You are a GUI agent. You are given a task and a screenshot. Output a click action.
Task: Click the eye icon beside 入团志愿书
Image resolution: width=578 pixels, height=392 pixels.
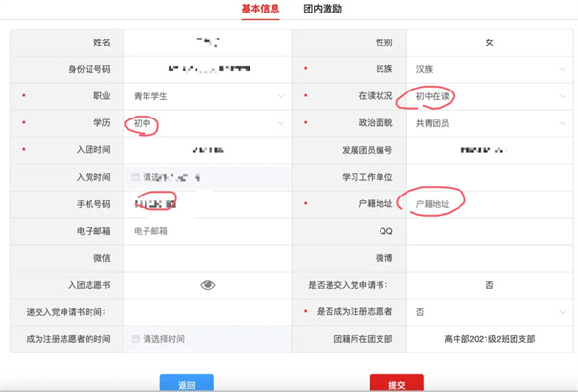tap(208, 285)
